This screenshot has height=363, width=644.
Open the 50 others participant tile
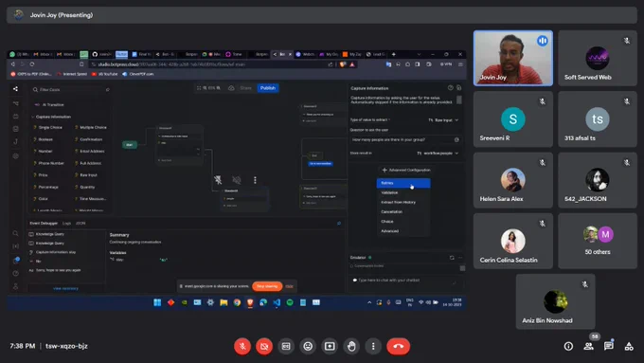(598, 241)
